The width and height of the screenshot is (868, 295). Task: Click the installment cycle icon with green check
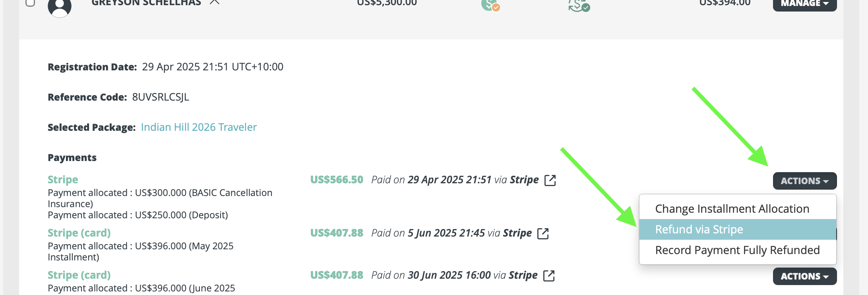579,5
